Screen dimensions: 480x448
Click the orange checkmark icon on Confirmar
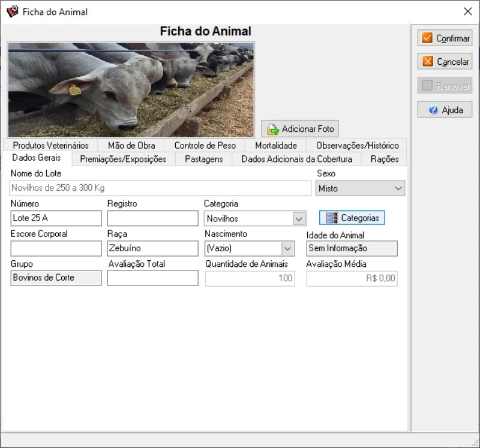427,38
